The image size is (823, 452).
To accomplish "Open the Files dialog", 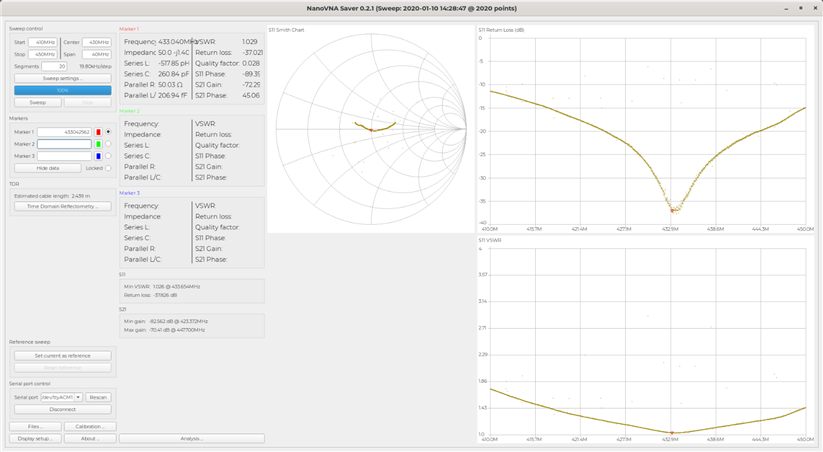I will [36, 426].
